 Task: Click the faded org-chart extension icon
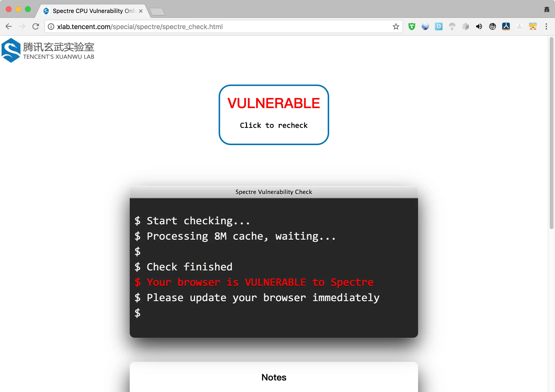click(x=519, y=26)
